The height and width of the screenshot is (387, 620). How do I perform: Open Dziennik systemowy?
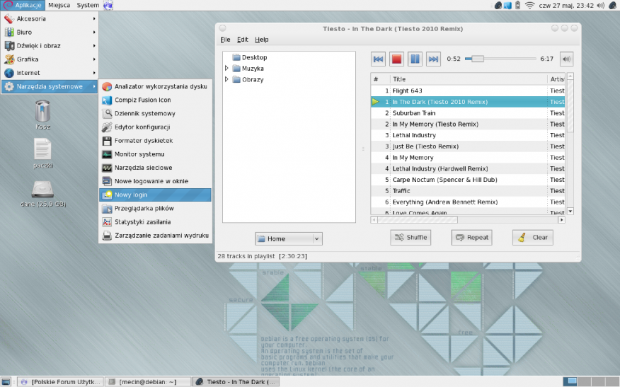(155, 113)
